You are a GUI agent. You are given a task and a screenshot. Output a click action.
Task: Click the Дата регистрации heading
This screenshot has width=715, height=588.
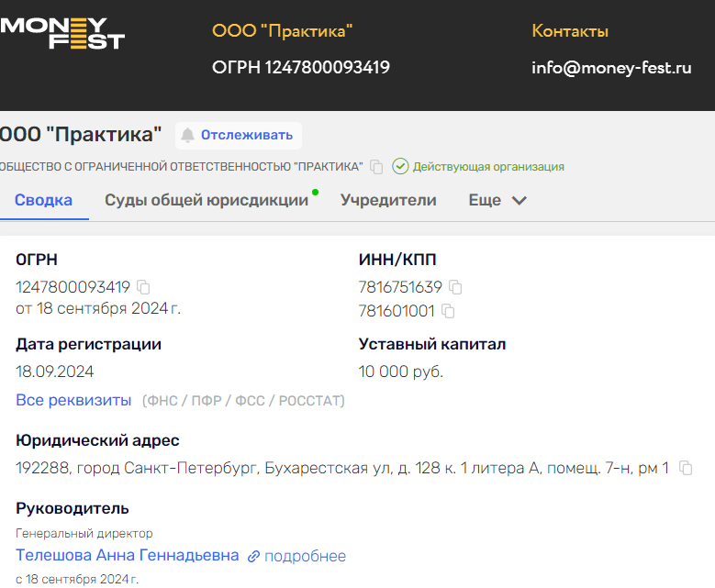(x=88, y=344)
